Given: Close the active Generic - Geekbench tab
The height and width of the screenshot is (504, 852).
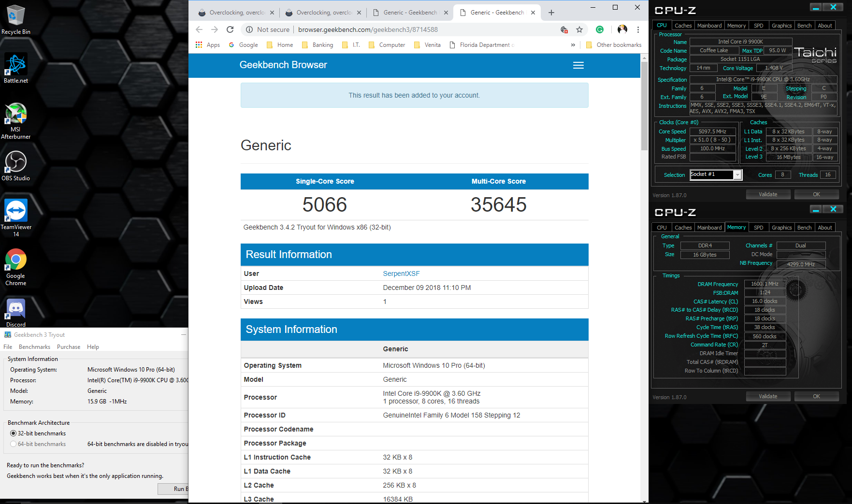Looking at the screenshot, I should point(533,13).
